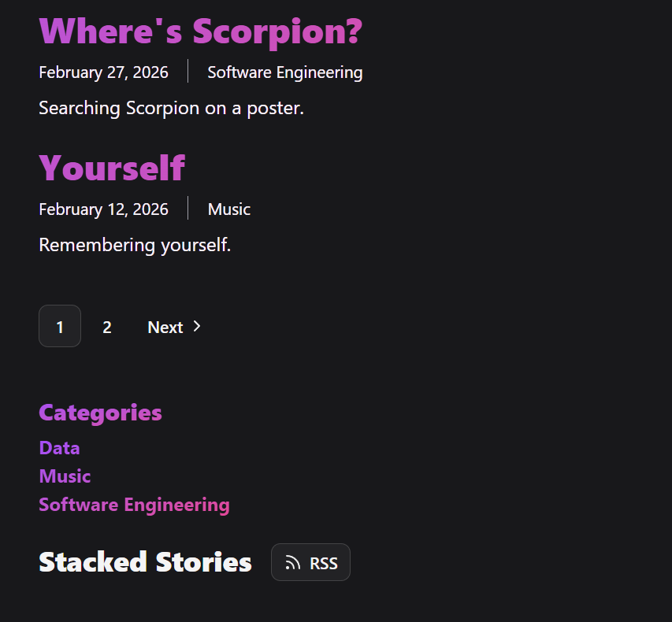Open the "Where's Scorpion?" post title
672x622 pixels.
tap(201, 31)
